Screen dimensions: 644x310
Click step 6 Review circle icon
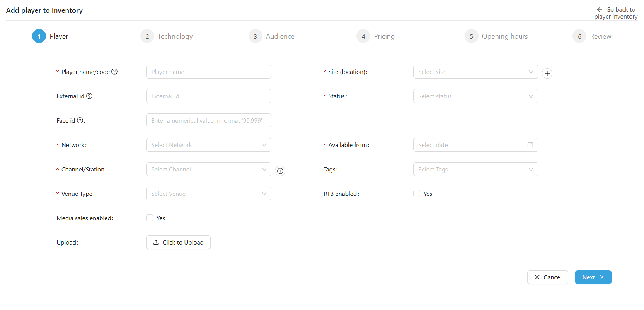point(579,36)
